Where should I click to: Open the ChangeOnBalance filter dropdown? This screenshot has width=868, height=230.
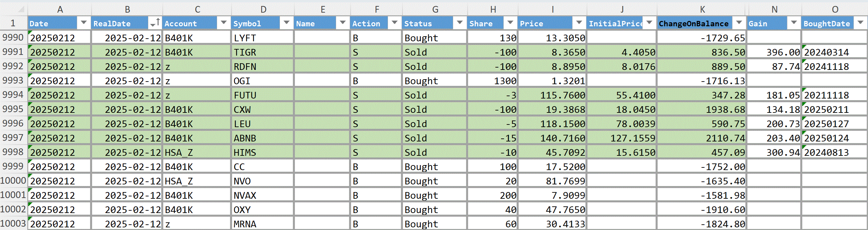739,23
